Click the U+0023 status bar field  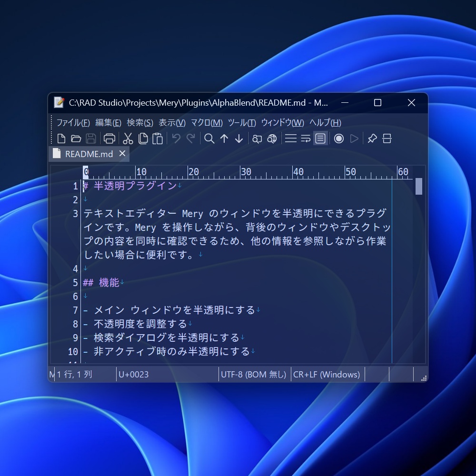coord(167,374)
